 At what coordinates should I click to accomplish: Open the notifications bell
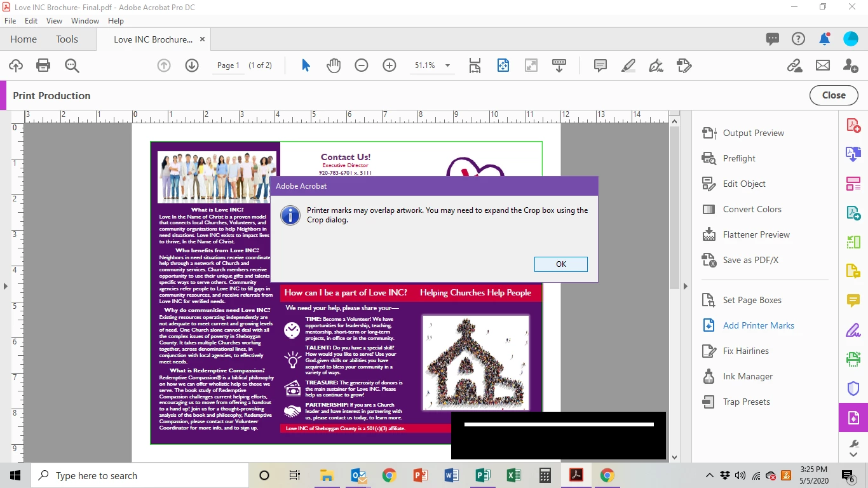click(x=825, y=39)
